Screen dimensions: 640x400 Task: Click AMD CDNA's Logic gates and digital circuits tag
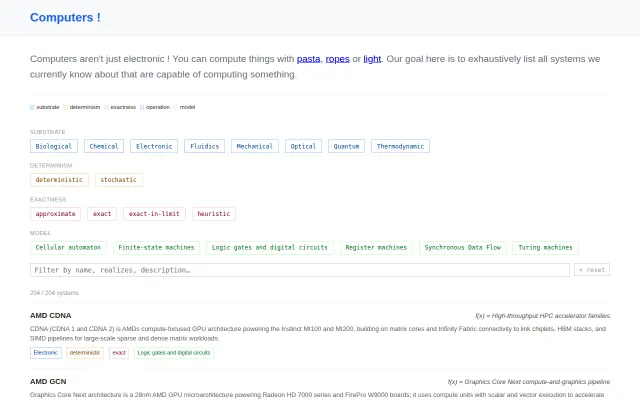pos(174,353)
